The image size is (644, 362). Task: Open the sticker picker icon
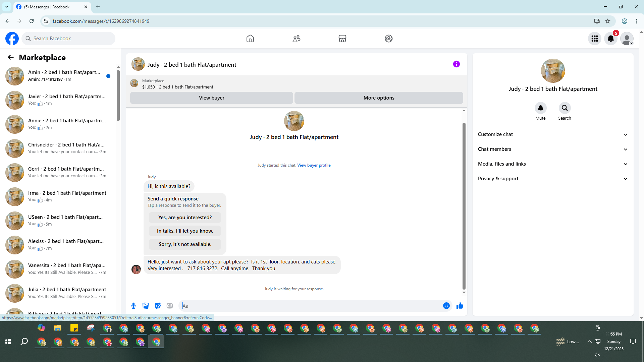tap(158, 306)
